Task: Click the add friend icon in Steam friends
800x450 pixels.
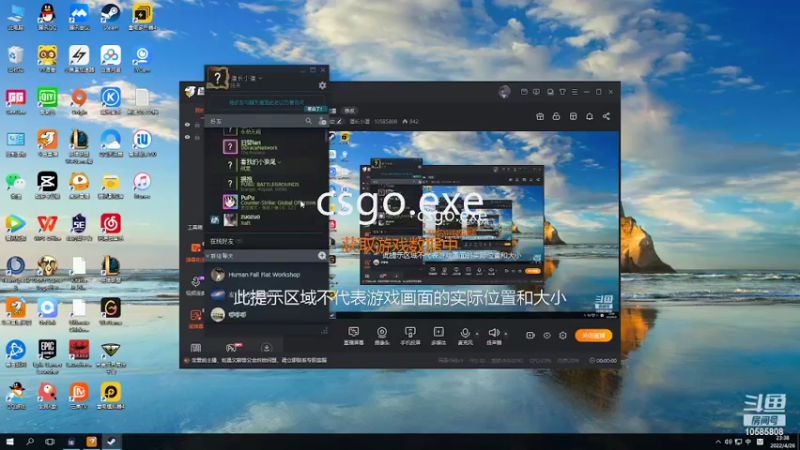Action: (x=322, y=121)
